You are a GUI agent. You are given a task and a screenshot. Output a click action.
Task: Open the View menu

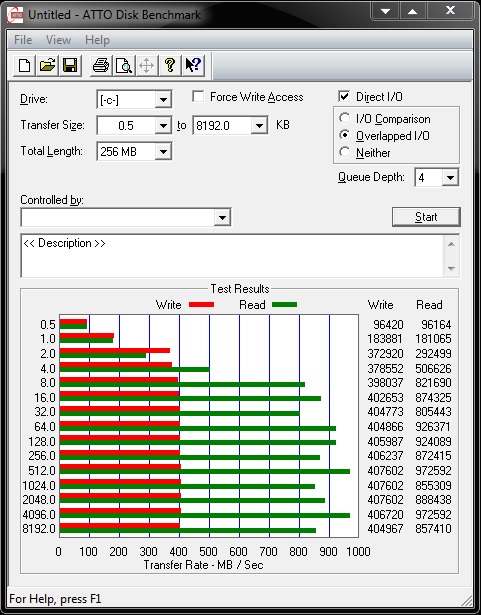click(x=58, y=40)
